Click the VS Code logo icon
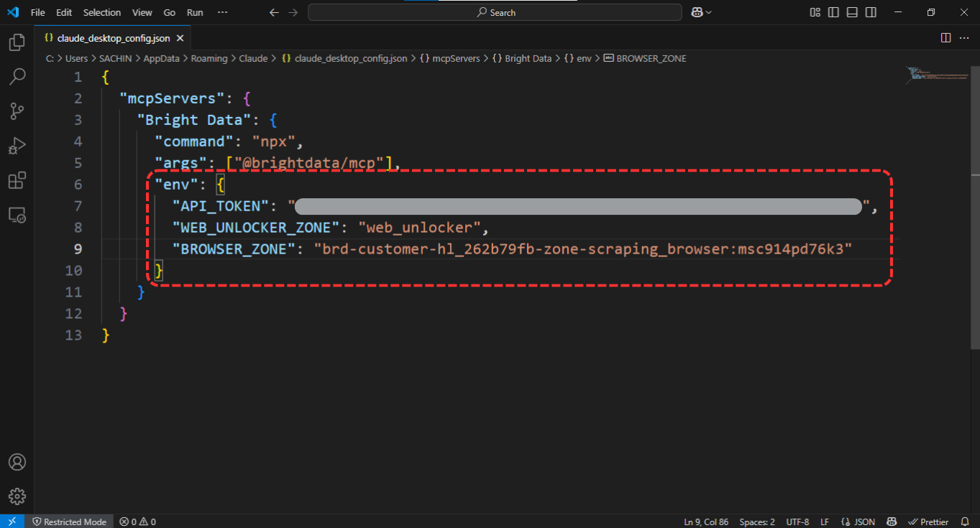This screenshot has width=980, height=528. click(x=12, y=12)
